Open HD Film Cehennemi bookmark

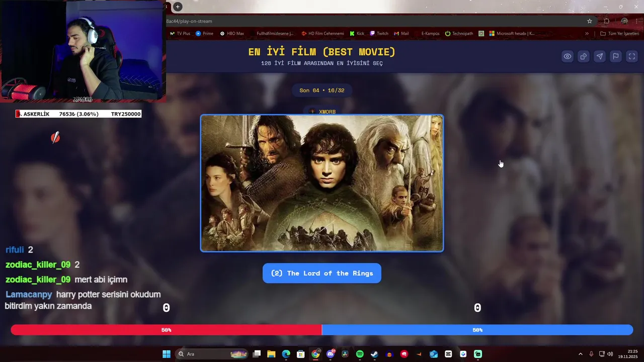pos(323,34)
